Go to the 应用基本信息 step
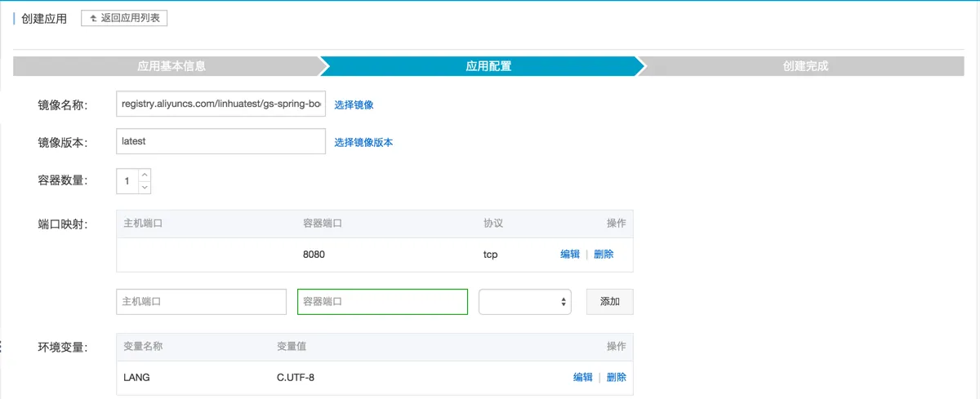The image size is (980, 399). click(171, 66)
